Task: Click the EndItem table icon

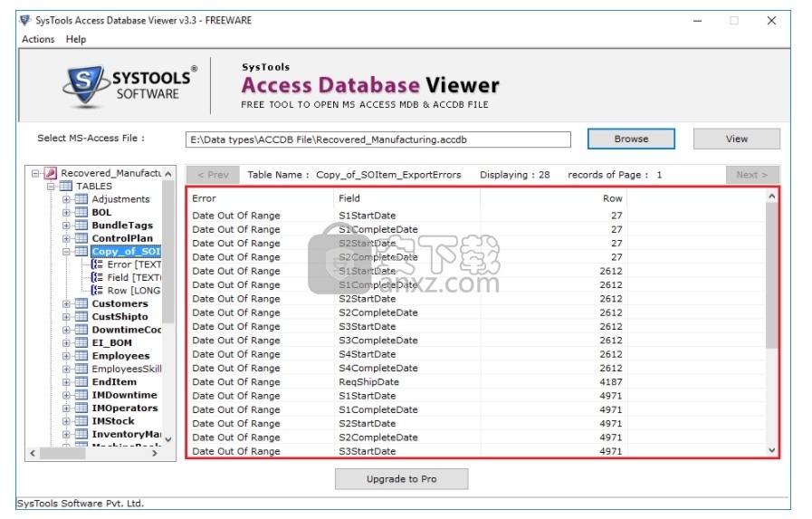Action: tap(81, 381)
